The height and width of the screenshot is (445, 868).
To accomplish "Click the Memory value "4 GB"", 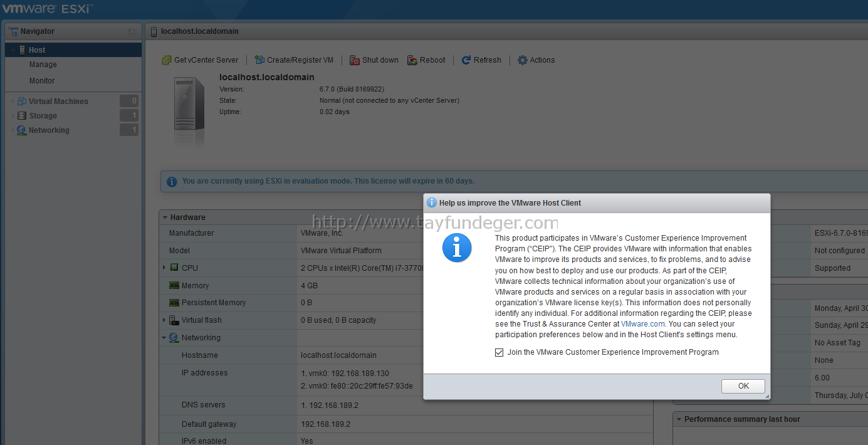I will point(309,286).
